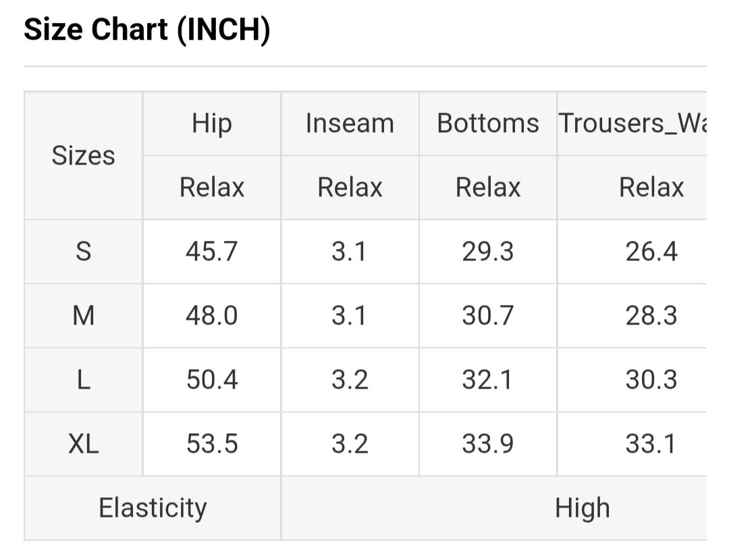Click the Size Chart (INCH) heading
The image size is (729, 560).
[x=146, y=30]
